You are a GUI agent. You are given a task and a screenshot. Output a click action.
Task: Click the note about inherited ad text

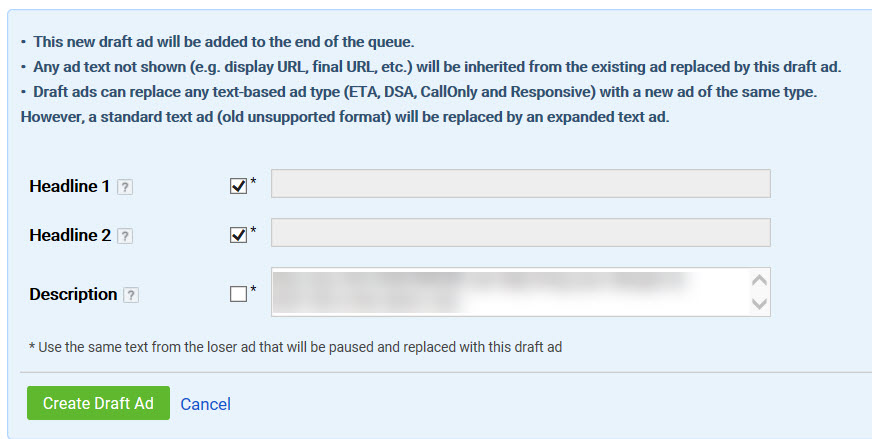point(437,67)
